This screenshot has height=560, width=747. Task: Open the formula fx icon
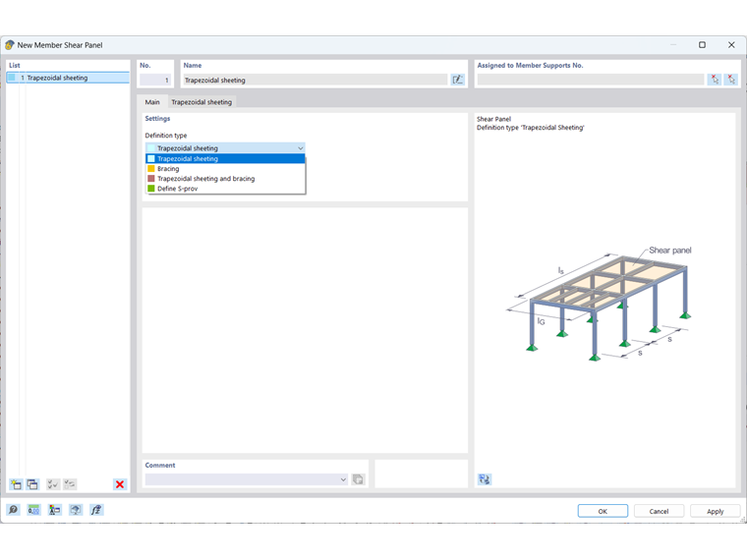pyautogui.click(x=96, y=510)
